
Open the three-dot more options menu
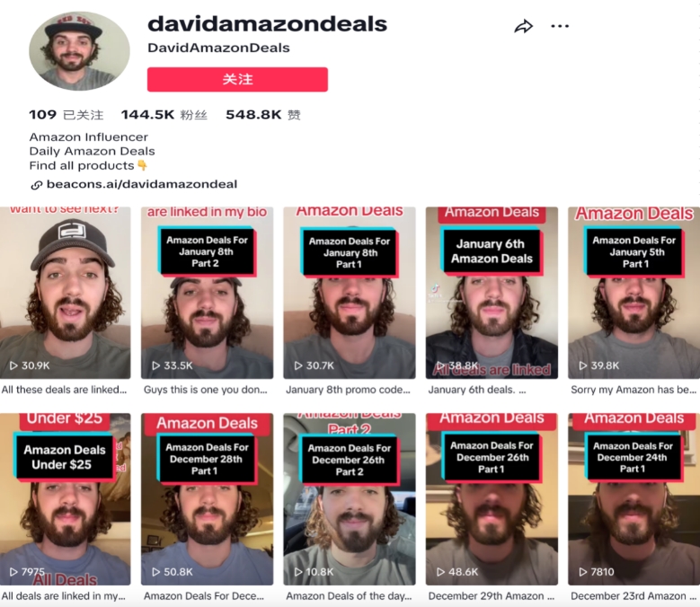tap(560, 26)
